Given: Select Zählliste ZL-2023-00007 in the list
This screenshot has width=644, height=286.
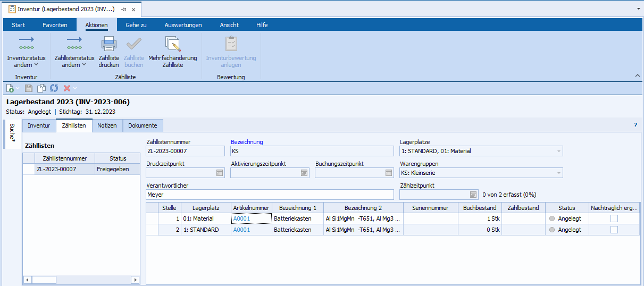Looking at the screenshot, I should (56, 170).
